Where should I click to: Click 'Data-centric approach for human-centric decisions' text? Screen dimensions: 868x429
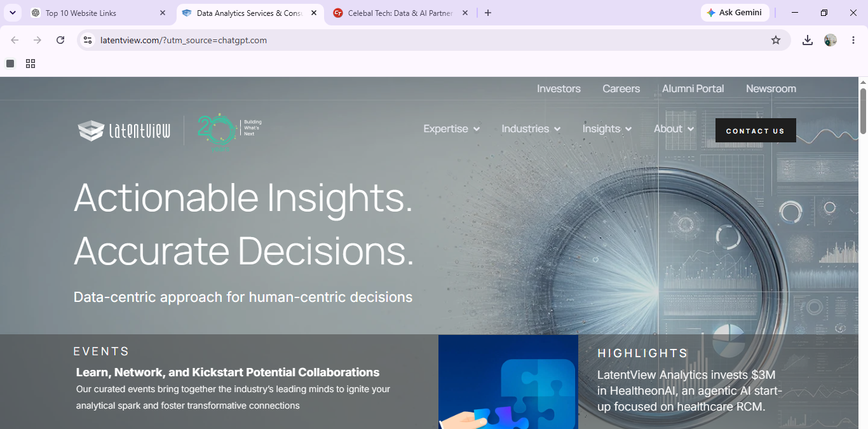(x=243, y=297)
